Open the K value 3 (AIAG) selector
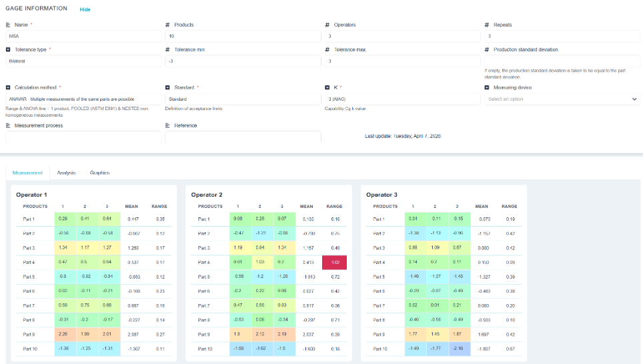Image resolution: width=643 pixels, height=364 pixels. pos(402,99)
